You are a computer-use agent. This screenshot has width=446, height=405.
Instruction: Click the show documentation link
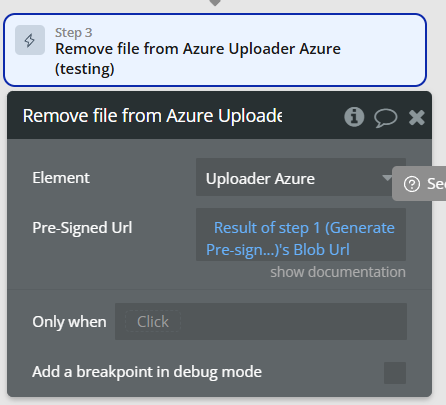pyautogui.click(x=338, y=272)
